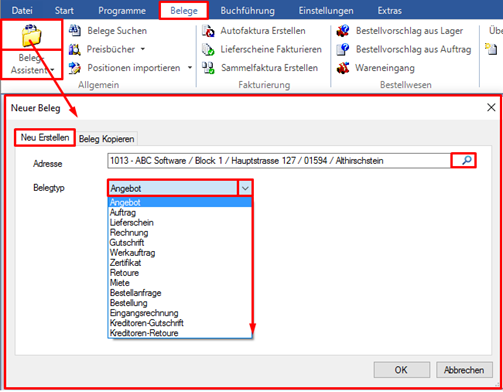Click the Bestellvorschlag aus Auftrag icon

tap(343, 49)
